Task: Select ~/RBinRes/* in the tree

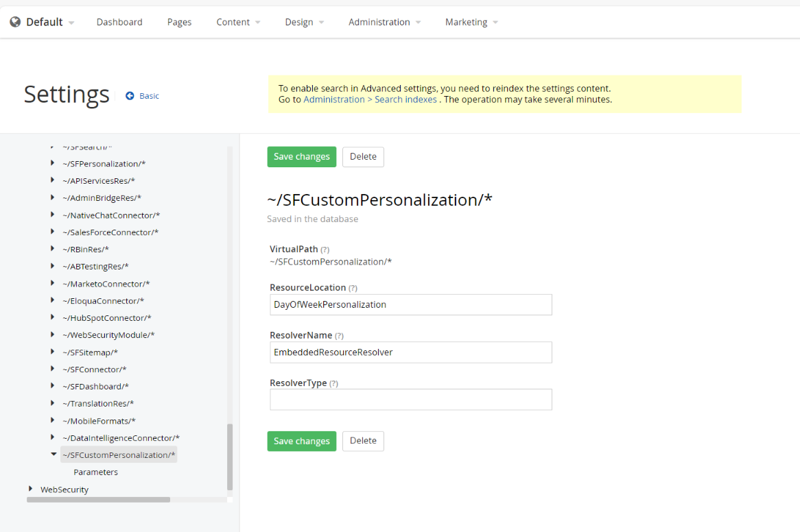Action: [86, 250]
